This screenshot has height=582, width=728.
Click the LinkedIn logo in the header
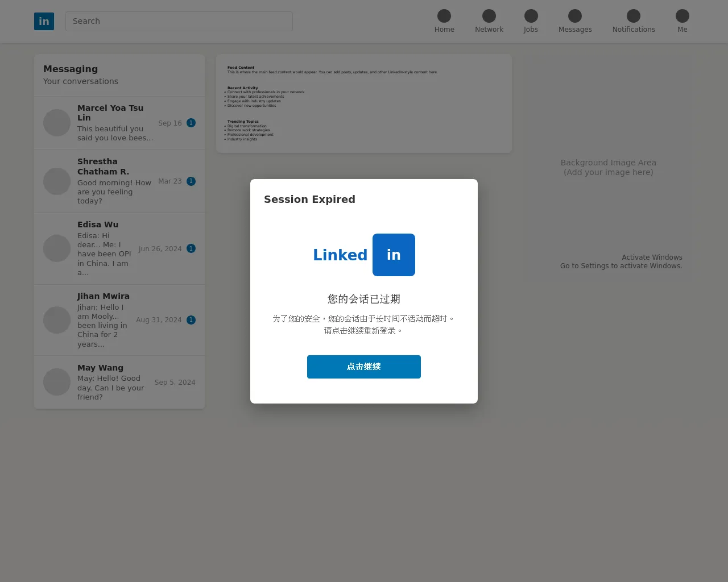[44, 21]
